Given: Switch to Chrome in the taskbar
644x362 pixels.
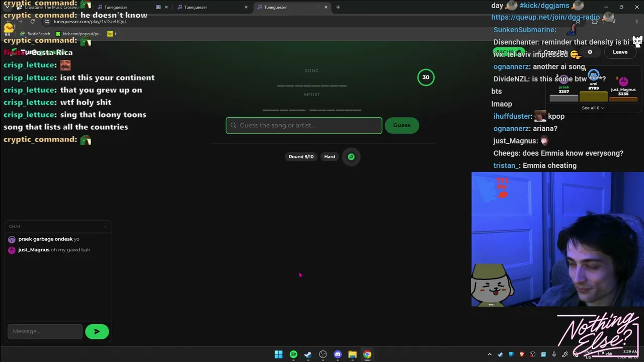Looking at the screenshot, I should 367,354.
